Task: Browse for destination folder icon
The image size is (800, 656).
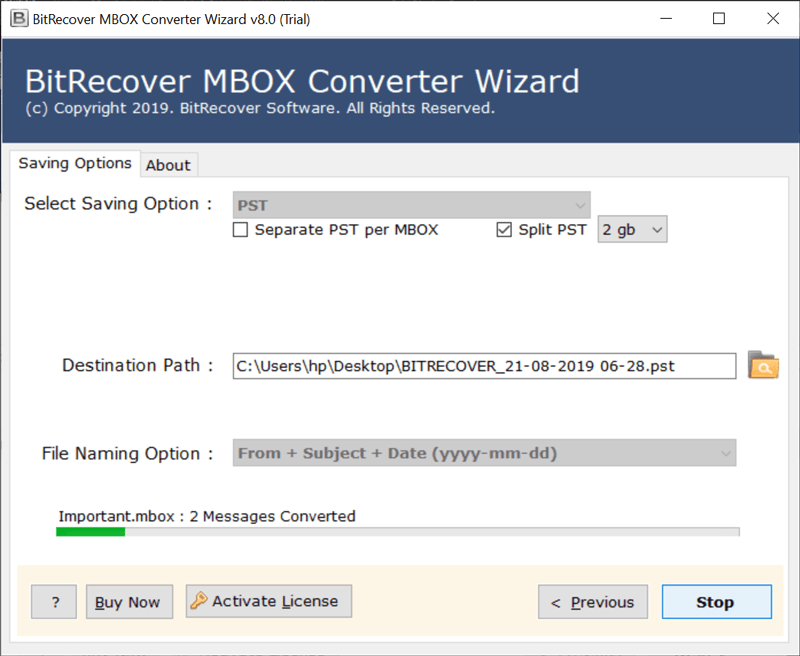Action: [763, 365]
